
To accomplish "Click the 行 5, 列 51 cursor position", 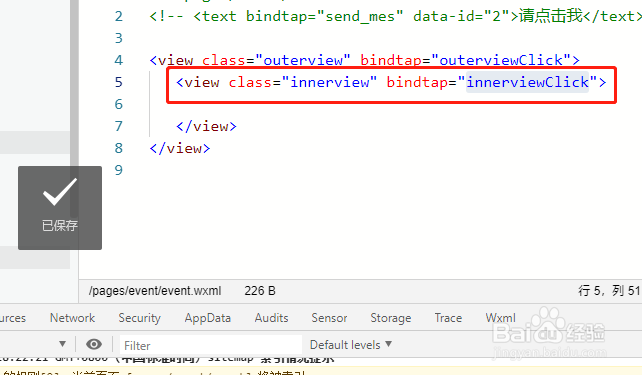I will pyautogui.click(x=609, y=291).
